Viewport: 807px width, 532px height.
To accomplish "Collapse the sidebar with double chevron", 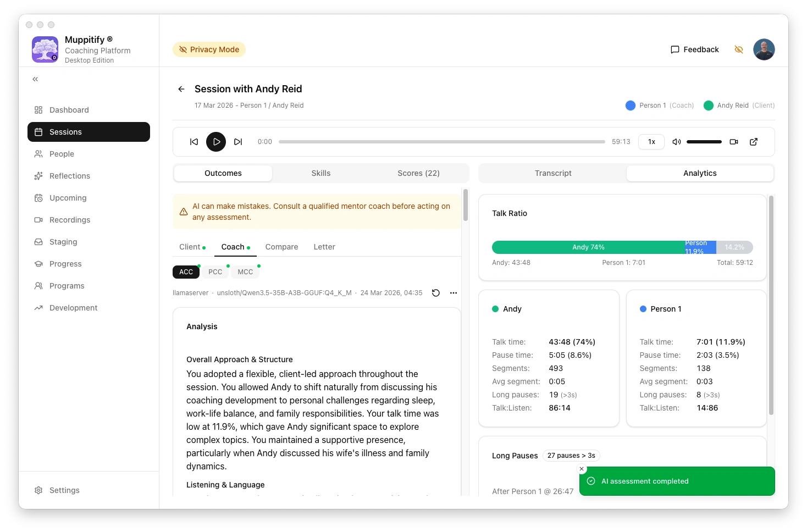I will [35, 79].
